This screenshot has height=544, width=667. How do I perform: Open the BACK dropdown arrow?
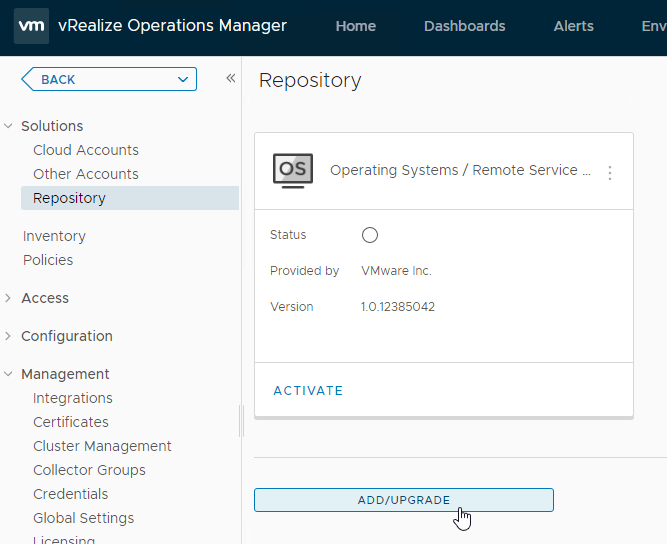[x=183, y=80]
